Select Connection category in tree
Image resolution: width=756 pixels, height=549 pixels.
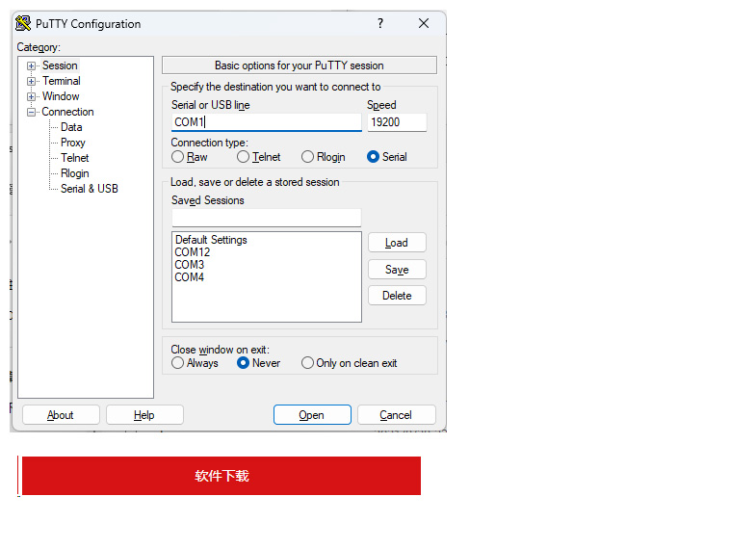(67, 112)
